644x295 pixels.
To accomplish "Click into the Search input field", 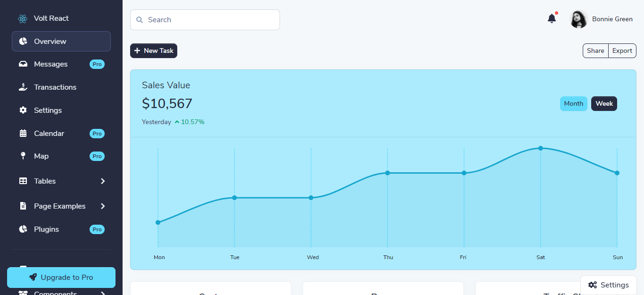I will [x=210, y=20].
